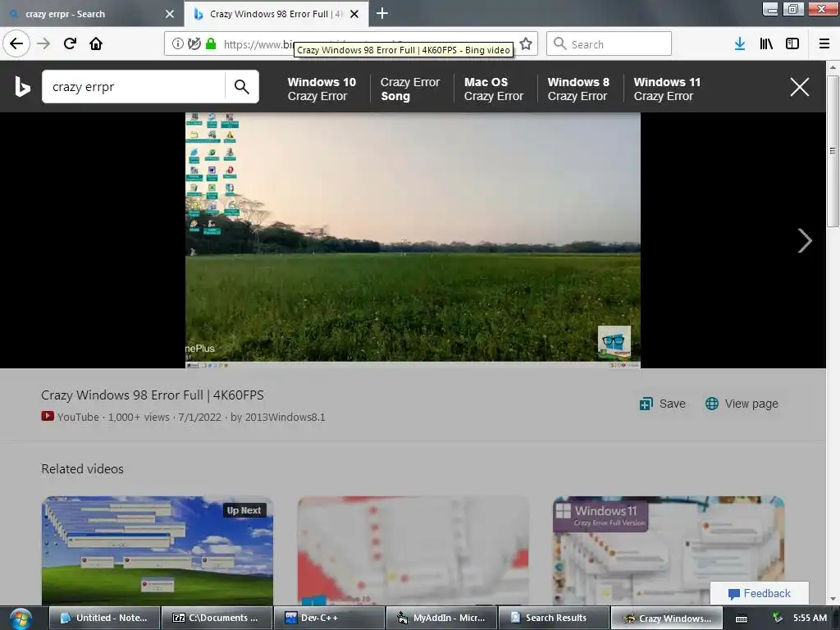Viewport: 840px width, 630px height.
Task: Go to next video with right chevron
Action: (x=804, y=240)
